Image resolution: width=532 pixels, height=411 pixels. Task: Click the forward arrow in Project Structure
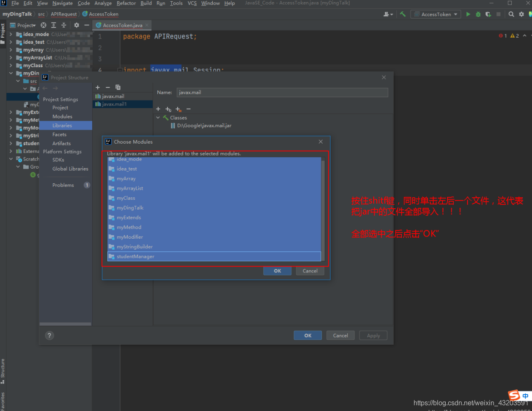[x=55, y=88]
